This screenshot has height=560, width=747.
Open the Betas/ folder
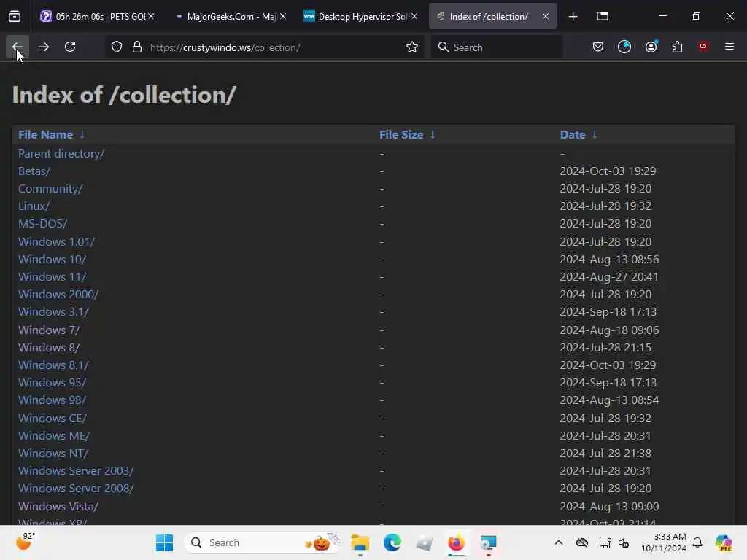coord(34,171)
